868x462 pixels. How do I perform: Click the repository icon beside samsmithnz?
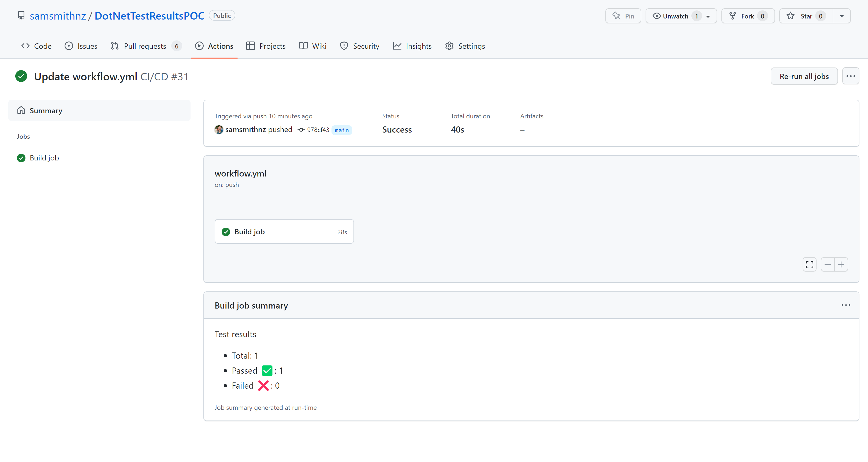(21, 16)
